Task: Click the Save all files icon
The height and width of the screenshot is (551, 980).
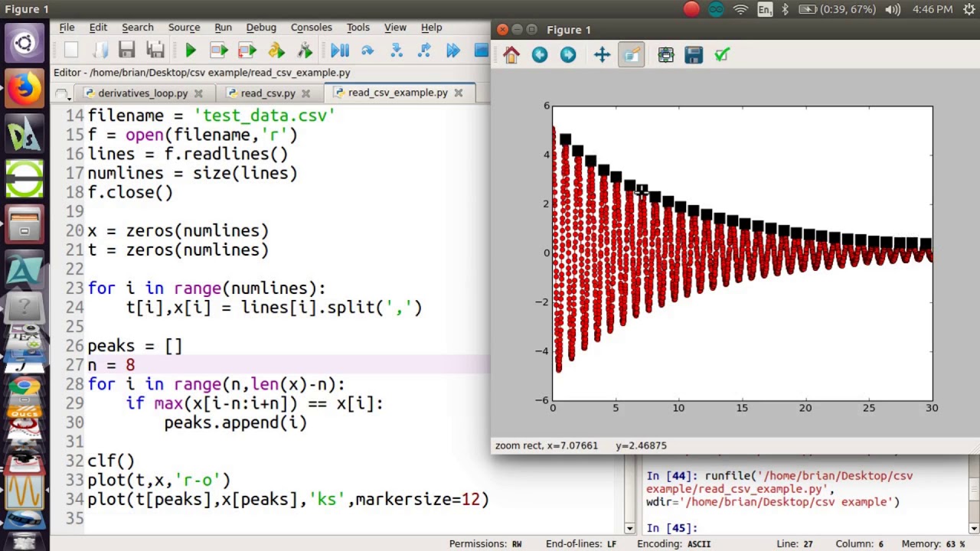Action: (155, 51)
